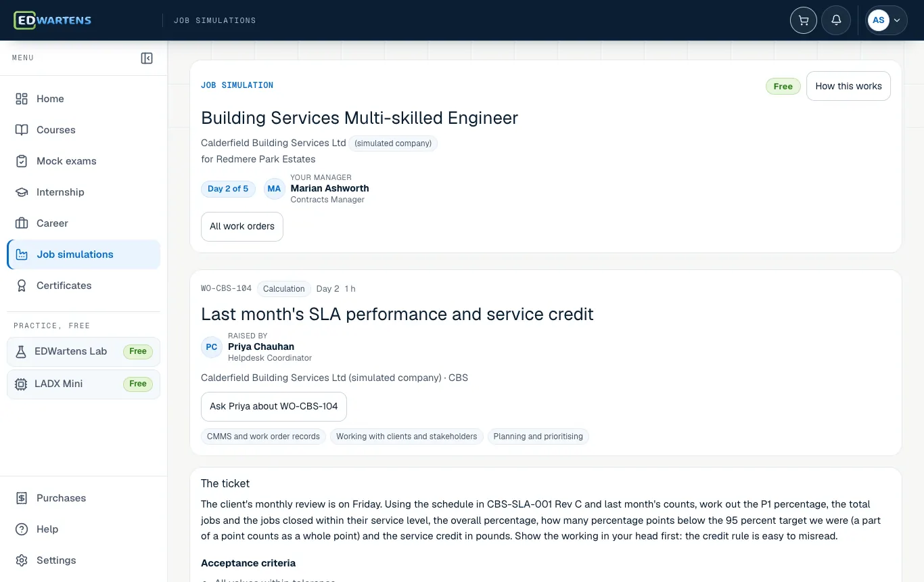Open the shopping cart icon
Viewport: 924px width, 582px height.
click(804, 20)
